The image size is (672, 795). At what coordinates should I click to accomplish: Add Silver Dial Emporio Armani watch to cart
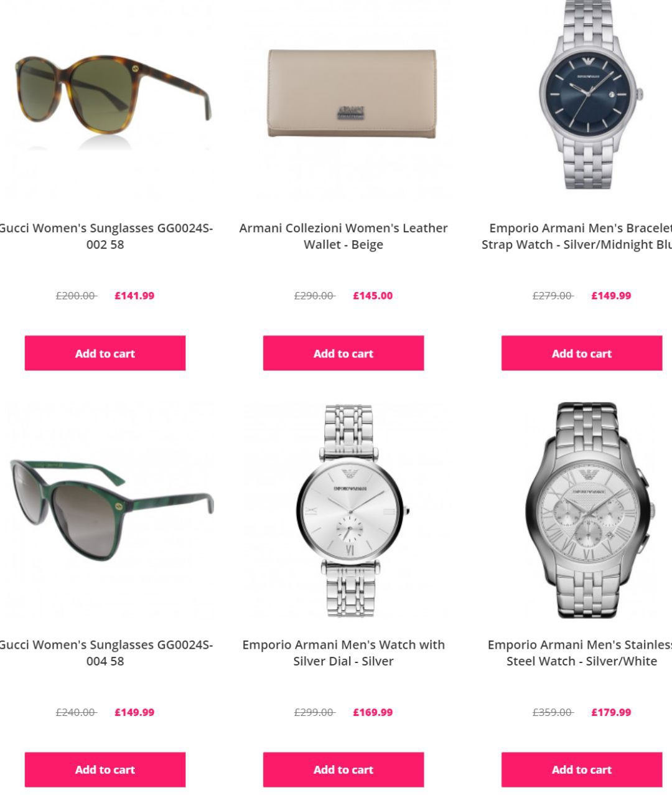(343, 769)
